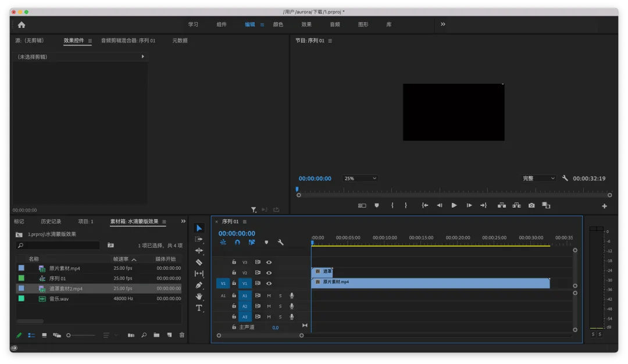Switch to the Hand tool

click(199, 297)
